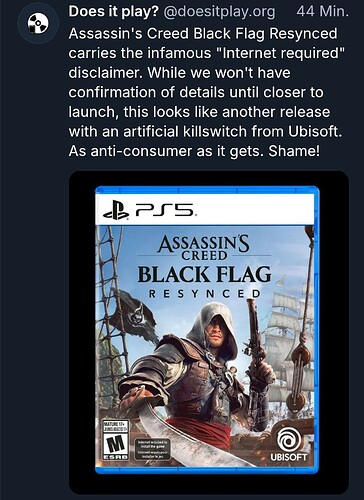This screenshot has height=500, width=364.
Task: Click the PS5 wordmark on the box art
Action: coord(164,211)
